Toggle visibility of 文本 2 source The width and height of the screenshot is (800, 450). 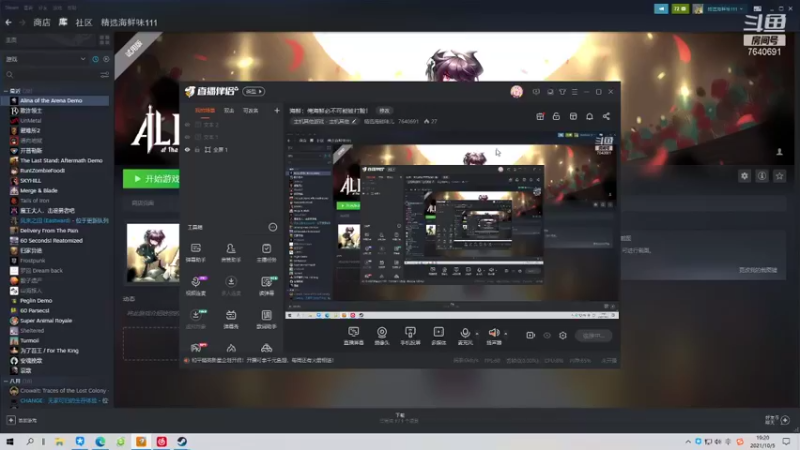pos(187,124)
